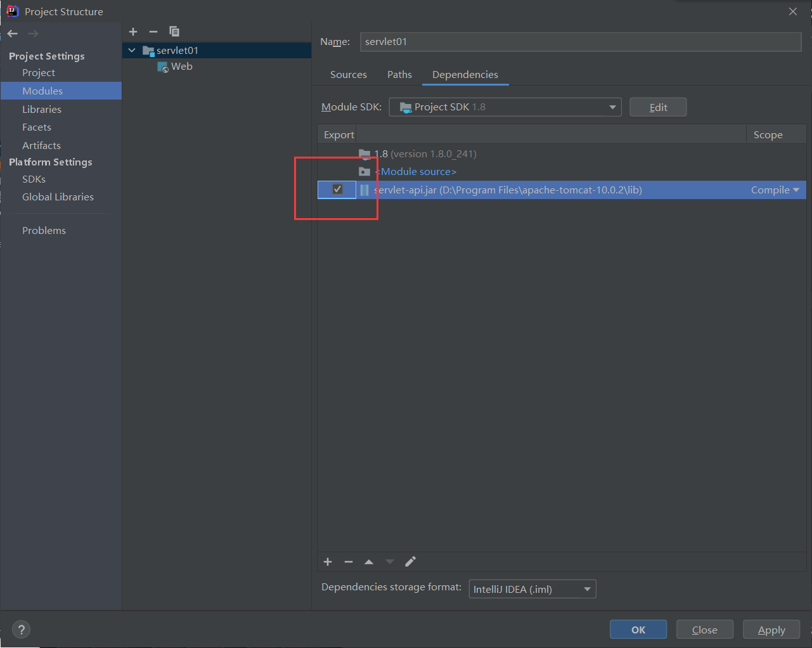Click the IntelliJ IDEA logo icon
This screenshot has height=648, width=812.
(x=12, y=11)
